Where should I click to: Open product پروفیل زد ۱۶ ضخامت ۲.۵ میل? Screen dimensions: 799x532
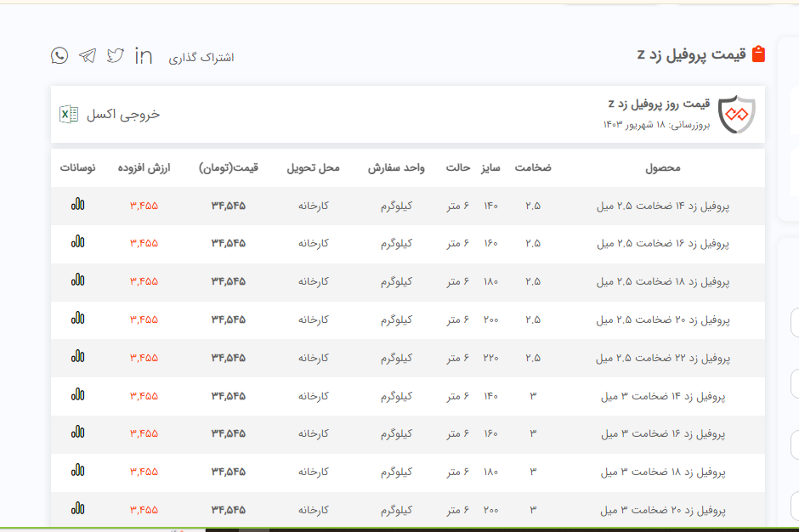point(662,243)
